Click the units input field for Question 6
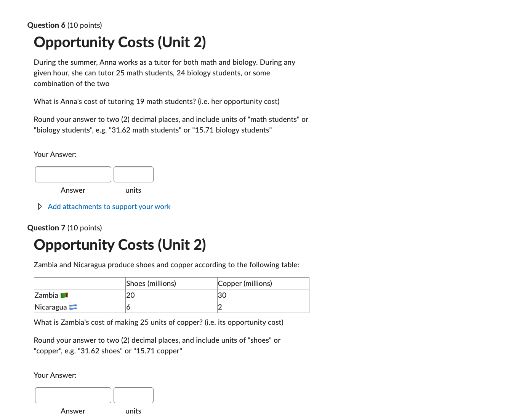511x420 pixels. coord(133,174)
